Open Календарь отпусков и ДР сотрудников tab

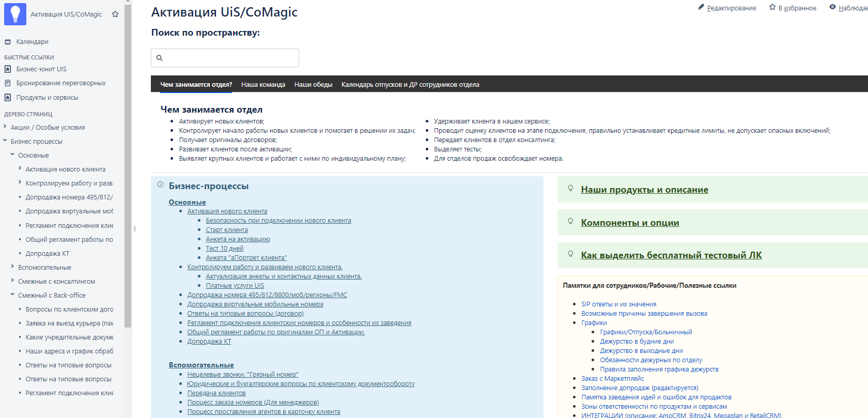coord(410,84)
